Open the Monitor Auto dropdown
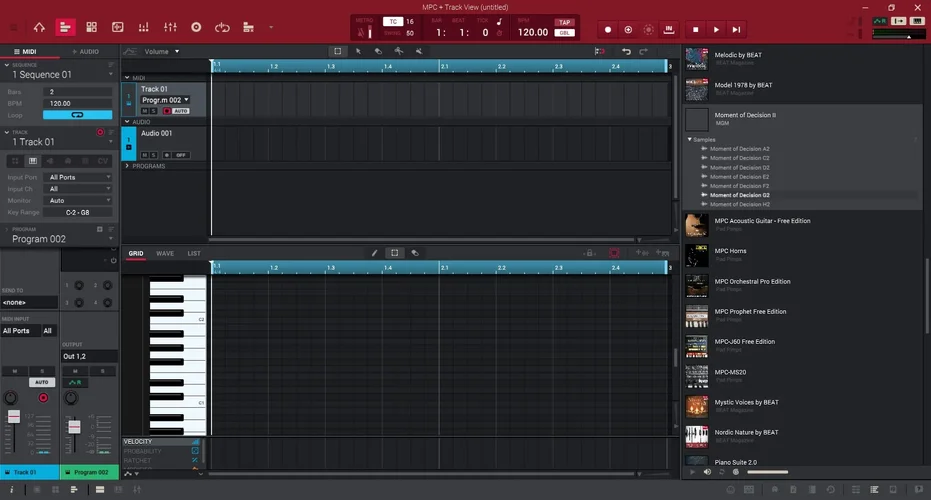This screenshot has height=500, width=931. pyautogui.click(x=79, y=200)
